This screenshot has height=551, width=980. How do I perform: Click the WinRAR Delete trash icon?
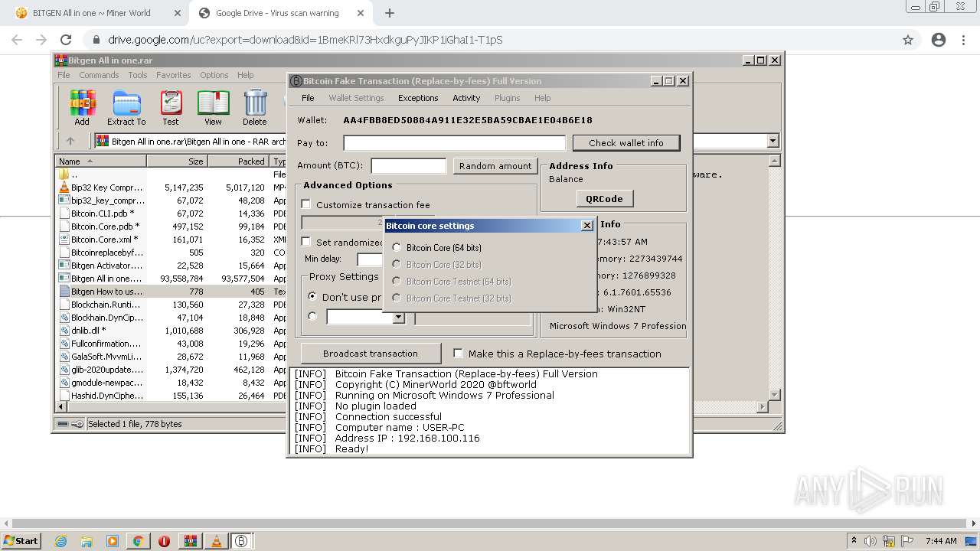click(255, 107)
